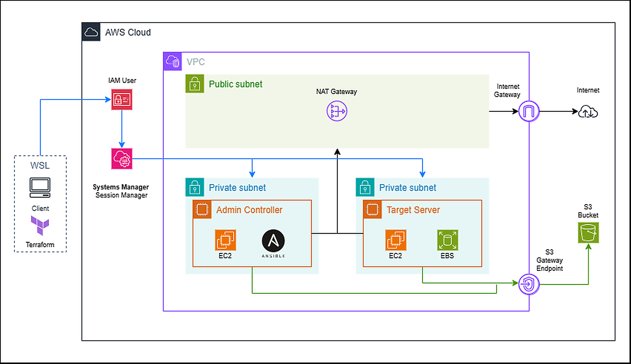
Task: Select the Target Server chip icon
Action: pos(373,210)
